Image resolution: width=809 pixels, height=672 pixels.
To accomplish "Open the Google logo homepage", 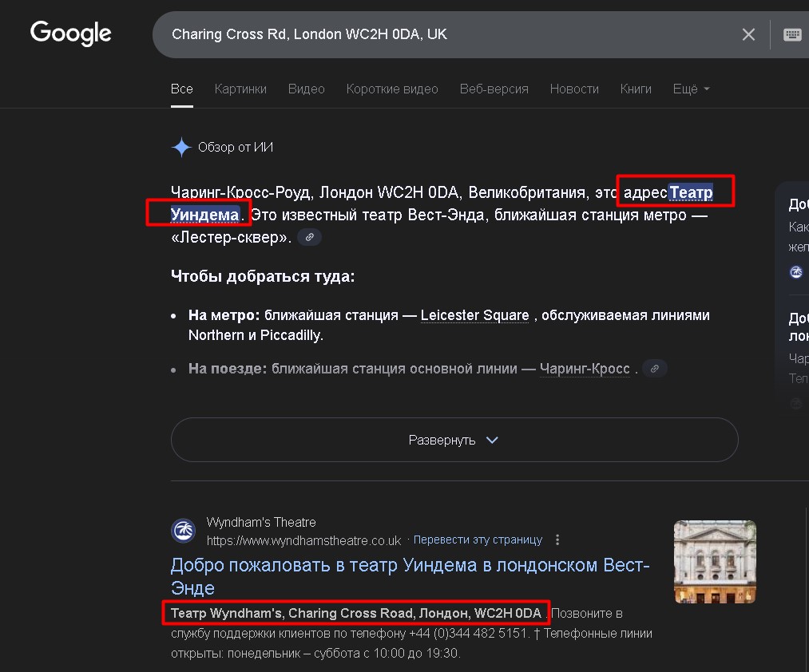I will [71, 34].
